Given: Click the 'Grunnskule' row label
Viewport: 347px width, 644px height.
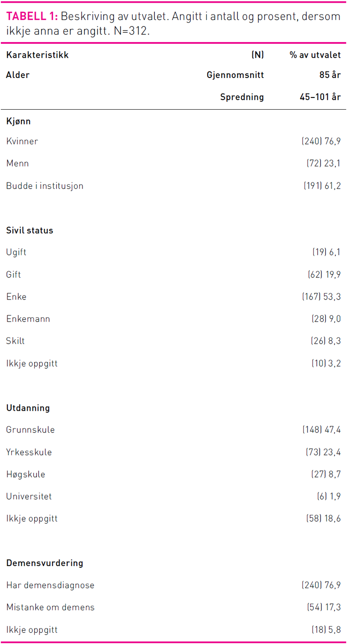Looking at the screenshot, I should pos(30,430).
